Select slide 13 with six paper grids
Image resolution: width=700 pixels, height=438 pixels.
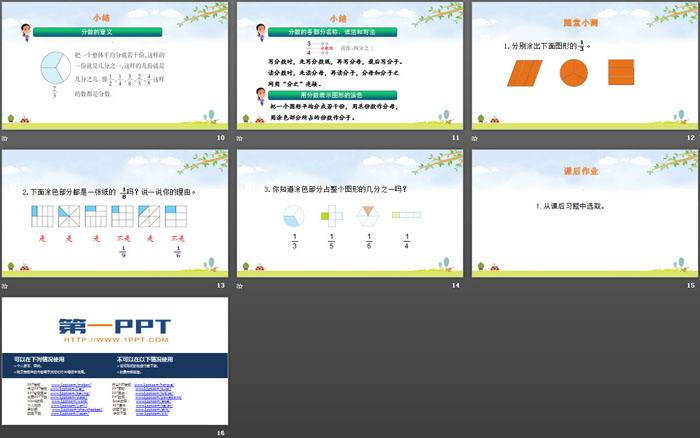coord(114,213)
